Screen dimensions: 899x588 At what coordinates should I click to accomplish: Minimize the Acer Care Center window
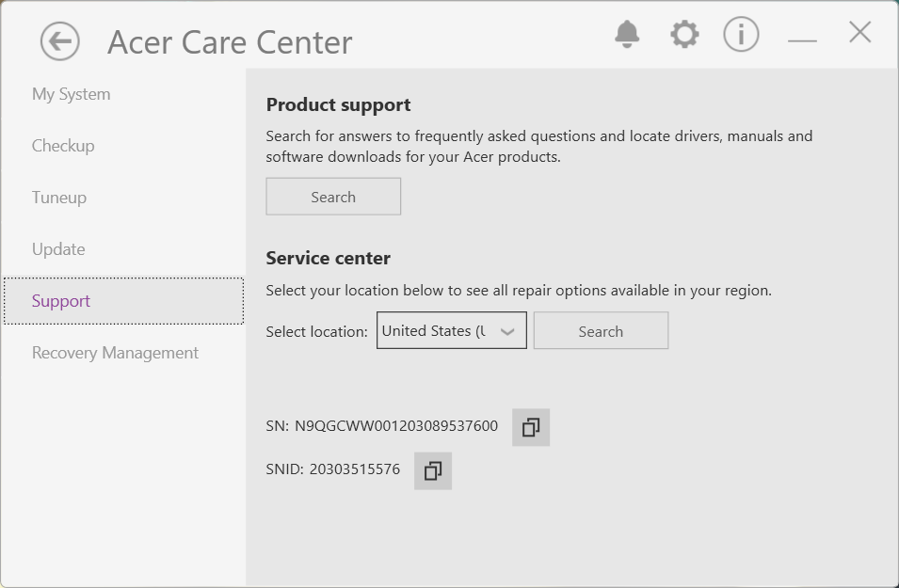pos(802,40)
